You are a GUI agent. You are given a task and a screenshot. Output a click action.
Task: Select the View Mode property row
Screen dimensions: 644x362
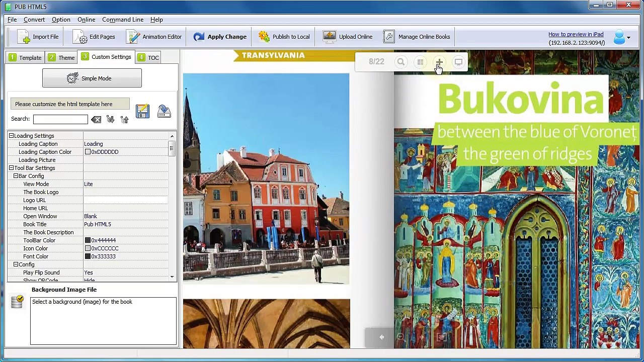tap(88, 184)
